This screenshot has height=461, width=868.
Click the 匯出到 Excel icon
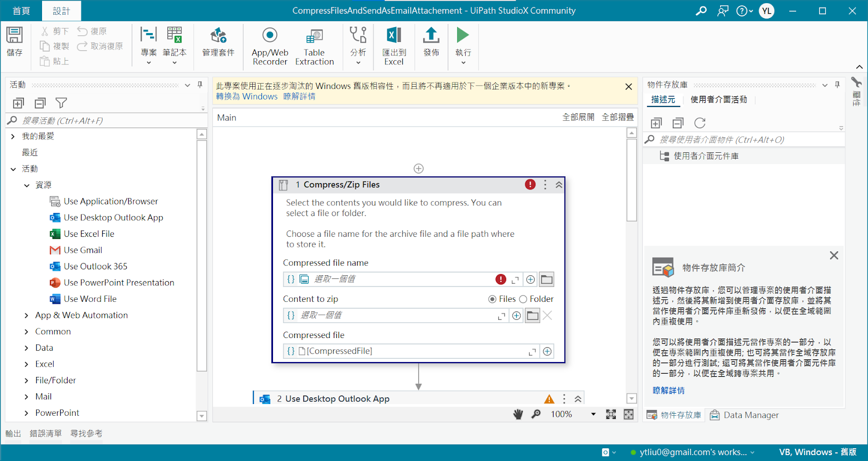coord(394,35)
